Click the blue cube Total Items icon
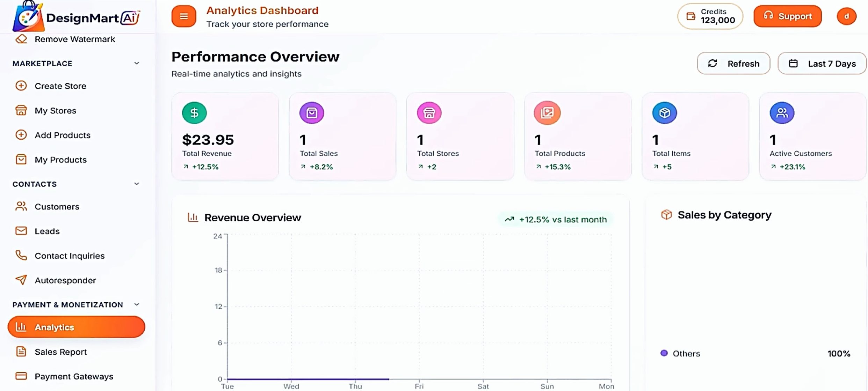The height and width of the screenshot is (391, 868). [664, 113]
